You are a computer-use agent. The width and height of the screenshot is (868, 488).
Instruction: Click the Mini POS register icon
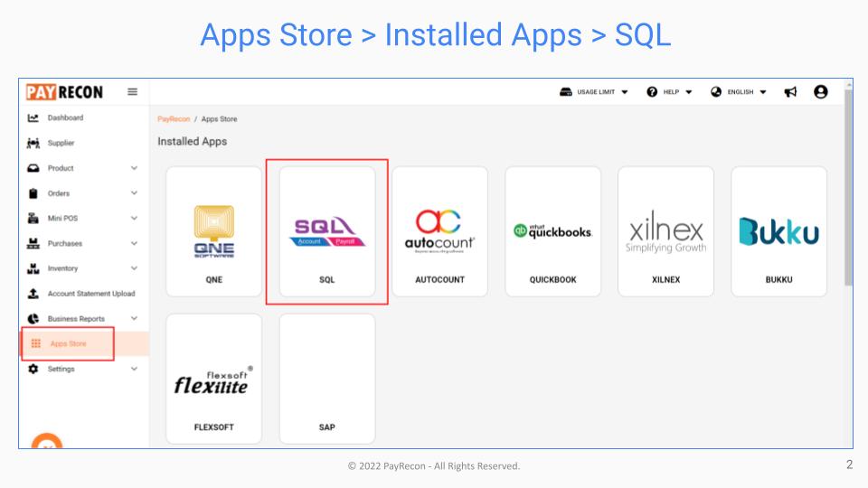click(x=33, y=218)
